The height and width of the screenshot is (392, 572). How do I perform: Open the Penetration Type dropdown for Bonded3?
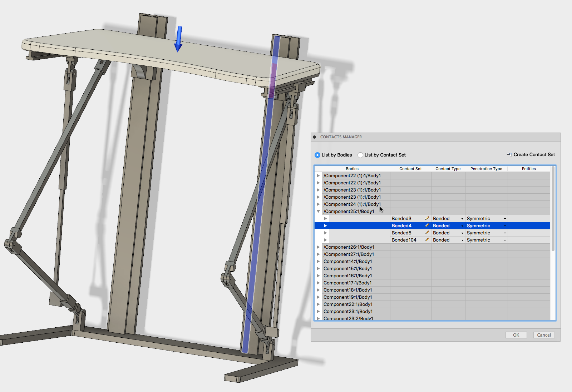tap(504, 218)
